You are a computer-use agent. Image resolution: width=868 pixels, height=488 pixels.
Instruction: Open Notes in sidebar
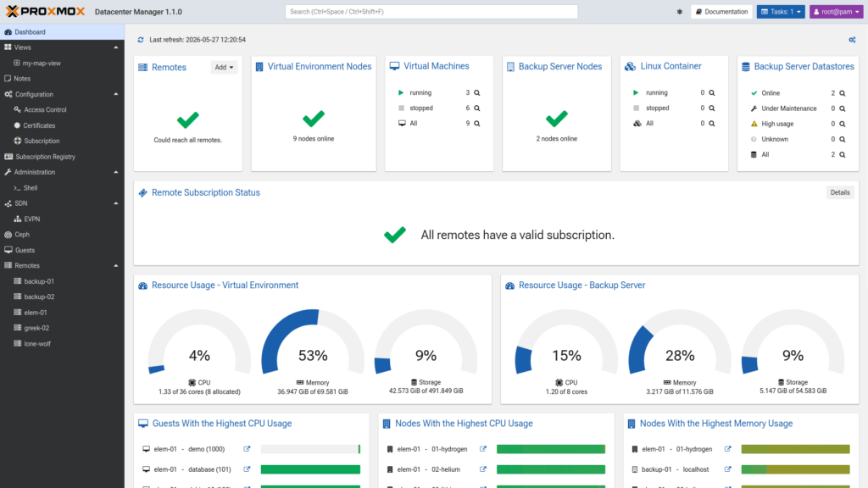[62, 79]
